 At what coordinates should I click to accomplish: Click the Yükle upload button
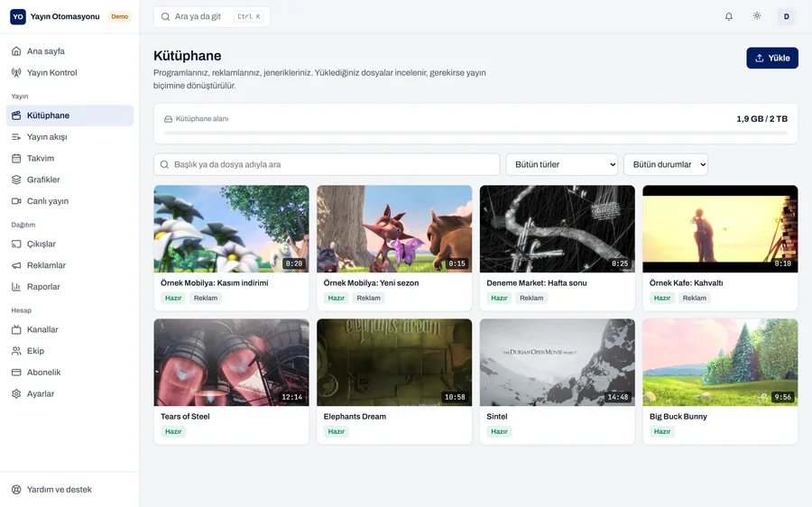coord(772,58)
